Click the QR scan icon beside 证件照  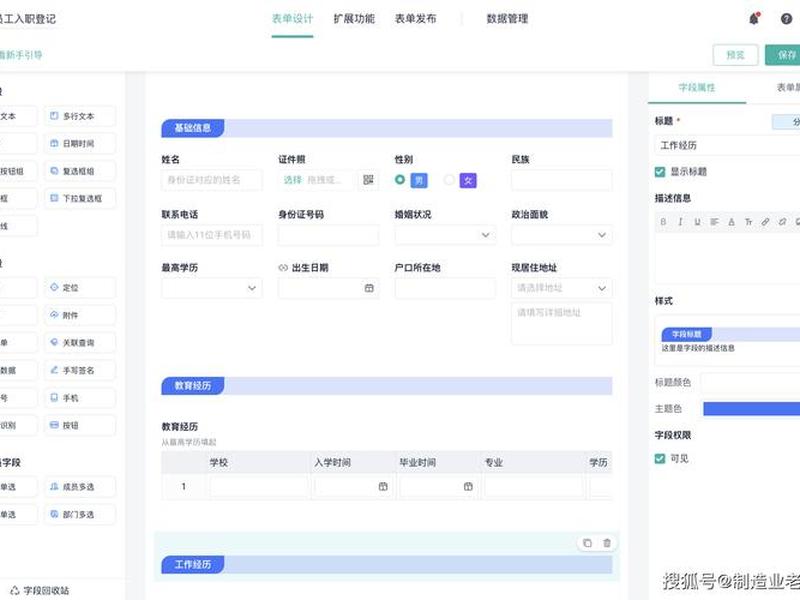point(368,180)
